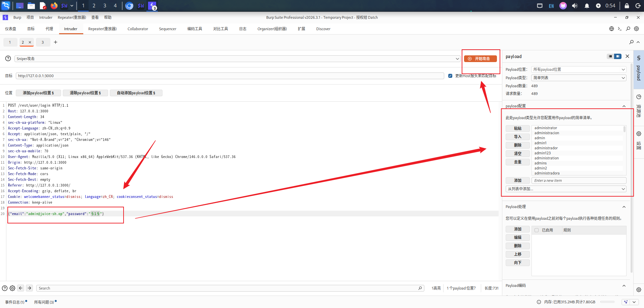Launch Firefox from the top panel
644x308 pixels.
pyautogui.click(x=54, y=5)
